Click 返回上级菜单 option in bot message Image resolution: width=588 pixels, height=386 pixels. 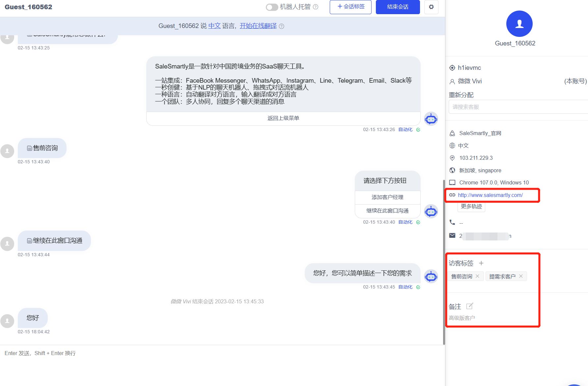(283, 118)
